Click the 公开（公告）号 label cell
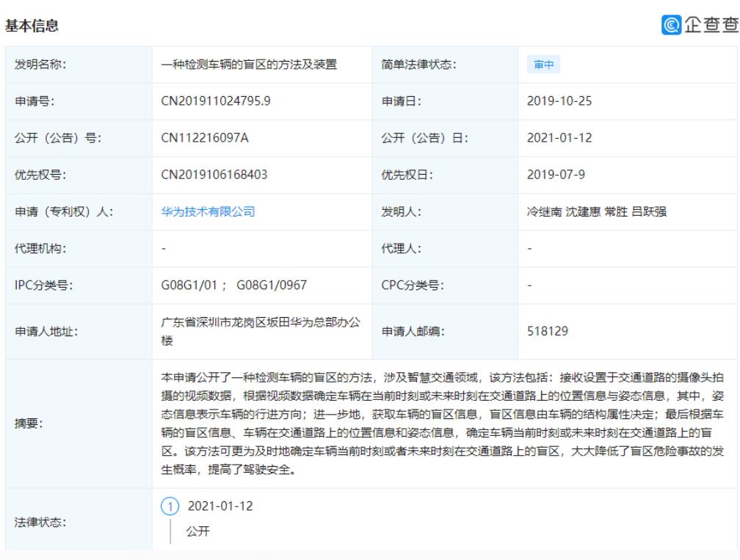 [x=79, y=138]
